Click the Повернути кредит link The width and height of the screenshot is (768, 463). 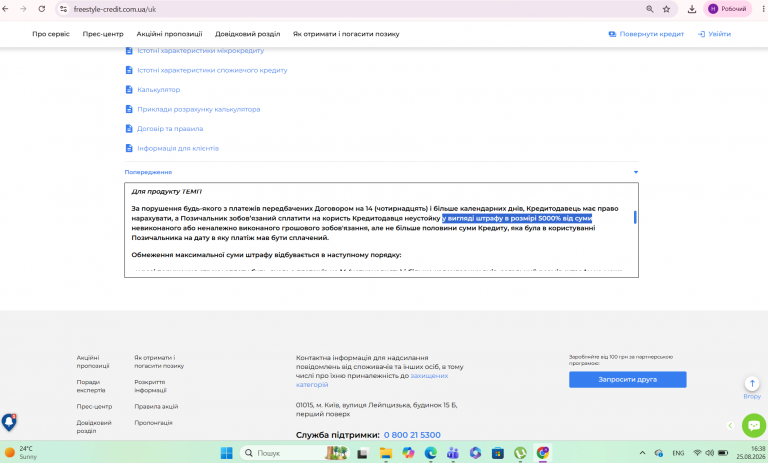(646, 34)
